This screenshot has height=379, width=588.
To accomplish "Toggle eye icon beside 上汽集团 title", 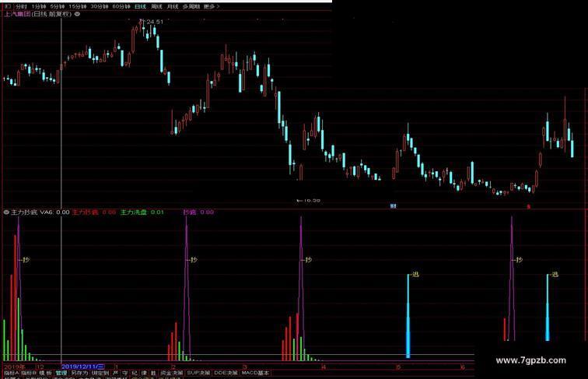I will click(77, 14).
